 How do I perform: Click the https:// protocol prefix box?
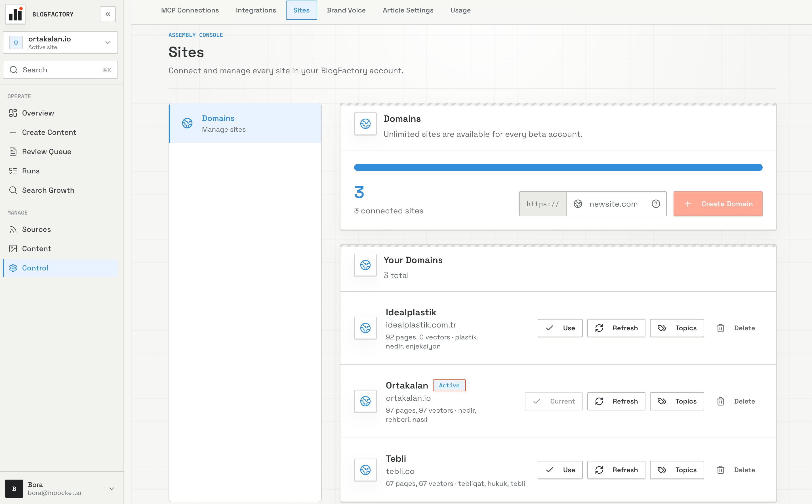pos(543,204)
